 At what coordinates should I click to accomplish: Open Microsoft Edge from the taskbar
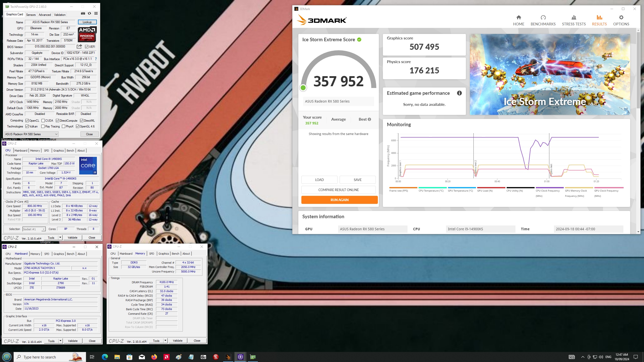click(x=105, y=357)
